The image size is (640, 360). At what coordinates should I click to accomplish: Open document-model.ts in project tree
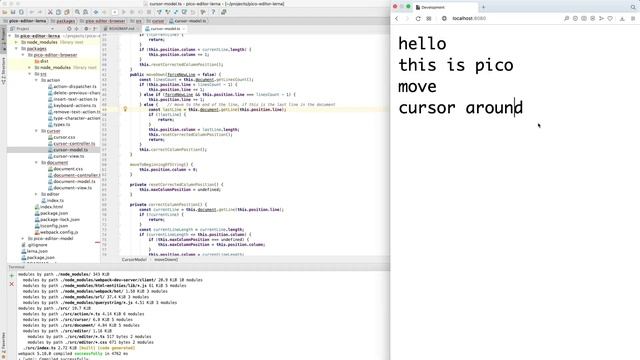point(72,182)
